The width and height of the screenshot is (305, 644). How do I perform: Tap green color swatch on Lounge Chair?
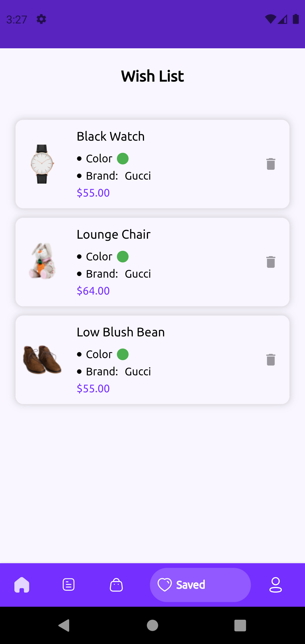pyautogui.click(x=123, y=256)
